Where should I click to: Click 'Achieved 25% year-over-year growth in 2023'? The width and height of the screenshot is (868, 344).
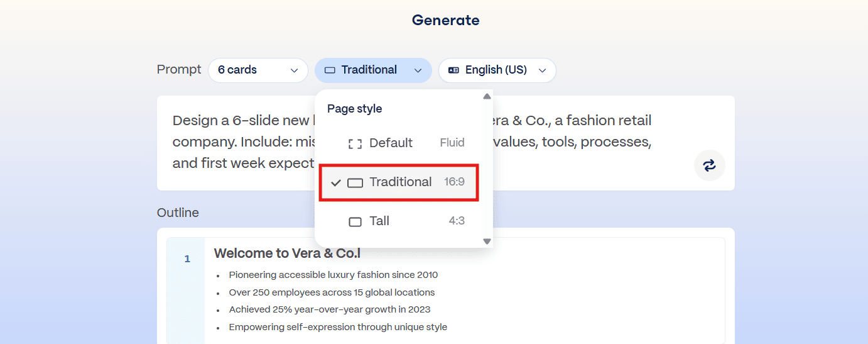click(330, 309)
